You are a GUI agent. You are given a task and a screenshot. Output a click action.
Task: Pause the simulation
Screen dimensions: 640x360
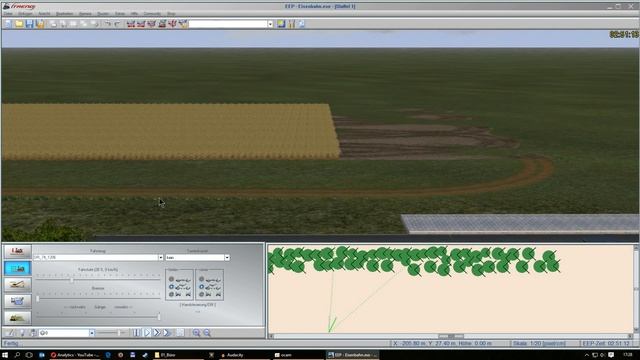point(137,333)
